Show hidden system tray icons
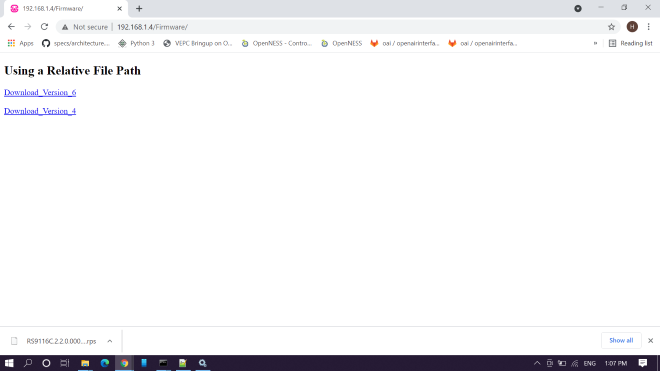Screen dimensions: 660x371 click(x=537, y=363)
